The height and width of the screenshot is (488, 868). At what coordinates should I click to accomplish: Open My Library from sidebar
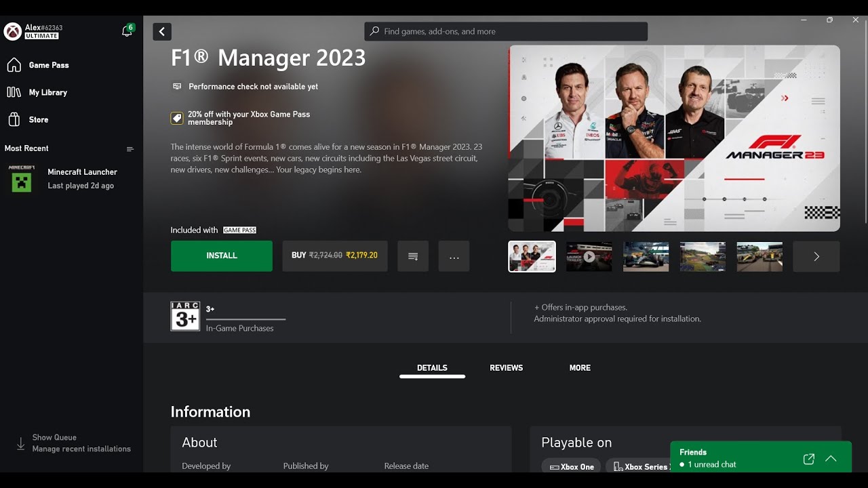coord(48,92)
